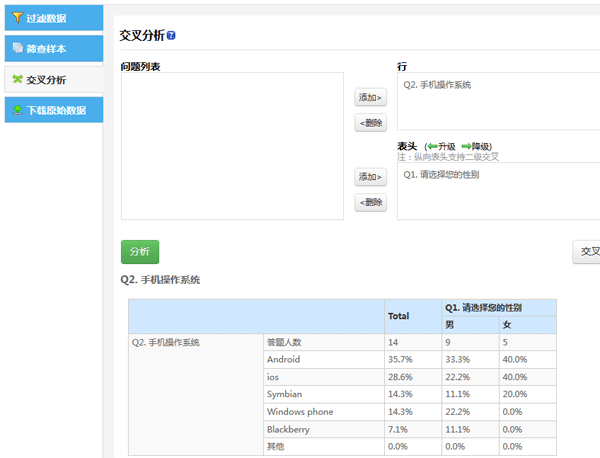
Task: Click the green cross icon on 交叉分析
Action: click(18, 79)
